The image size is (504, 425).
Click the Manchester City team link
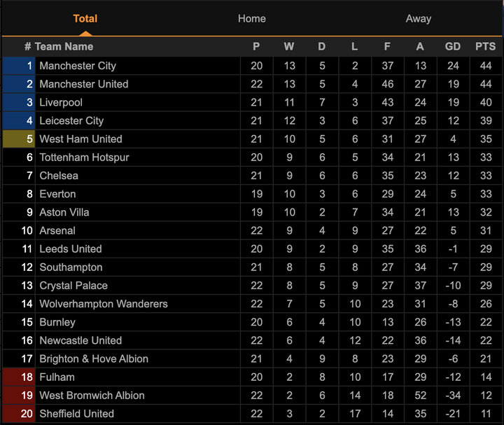point(78,66)
